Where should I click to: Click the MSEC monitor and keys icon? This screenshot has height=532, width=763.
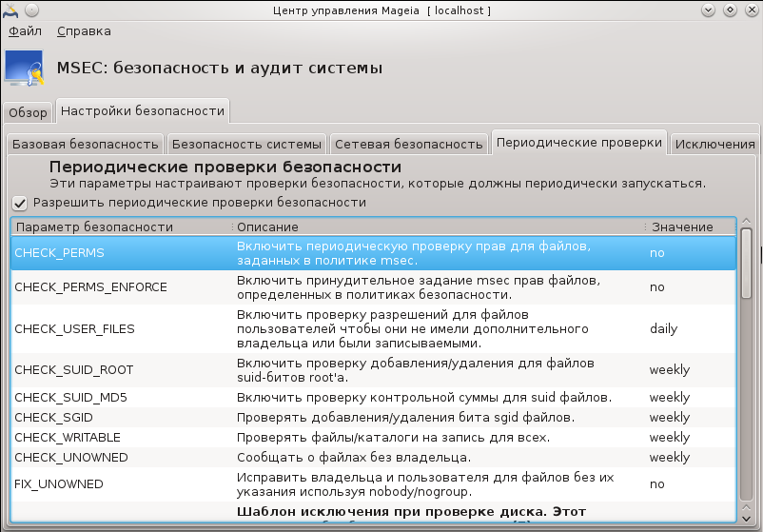[x=25, y=69]
